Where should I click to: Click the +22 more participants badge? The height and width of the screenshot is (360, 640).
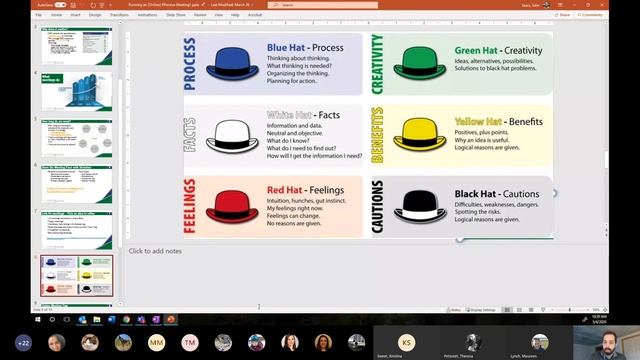23,343
